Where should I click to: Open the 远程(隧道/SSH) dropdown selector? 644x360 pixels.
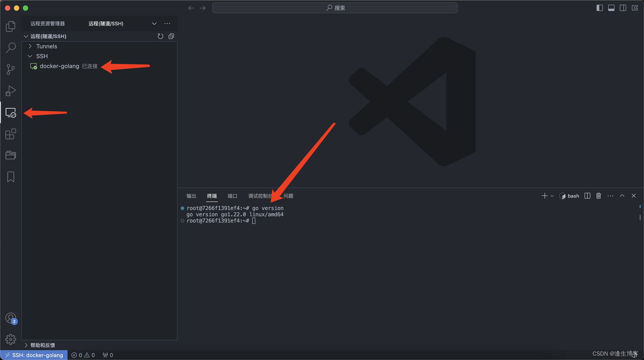[122, 24]
